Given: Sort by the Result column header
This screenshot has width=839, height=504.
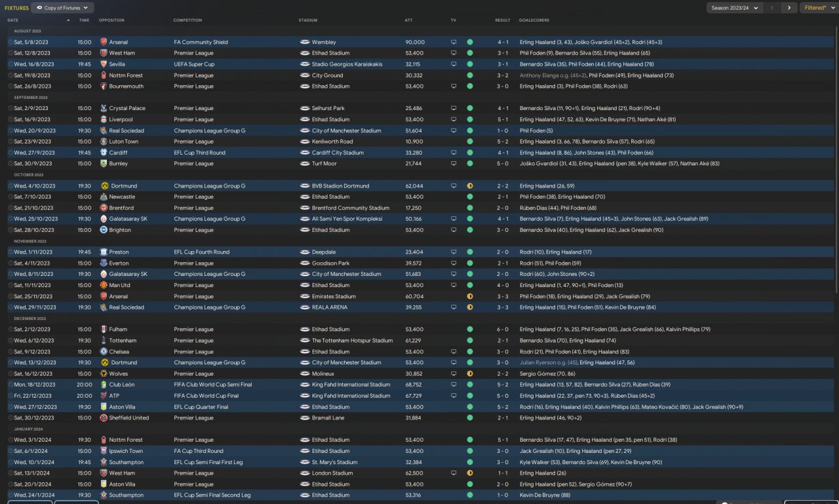Looking at the screenshot, I should click(503, 20).
